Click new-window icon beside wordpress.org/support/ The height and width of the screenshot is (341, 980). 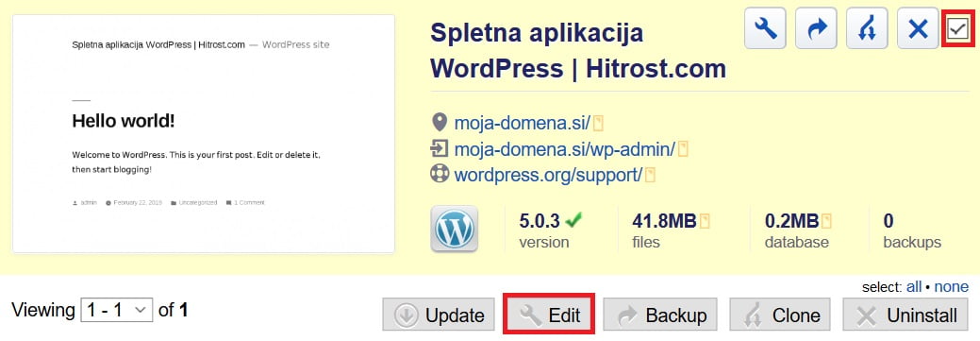tap(650, 174)
